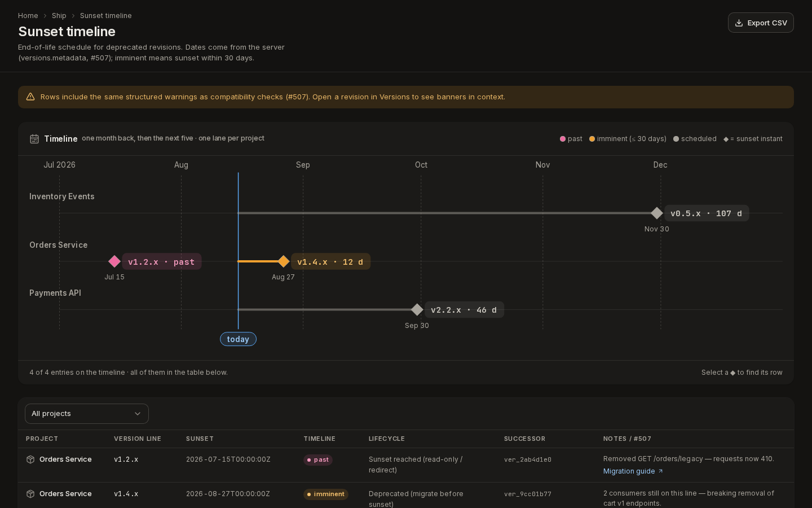Click the Lifecycle column header
This screenshot has height=508, width=812.
coord(387,439)
